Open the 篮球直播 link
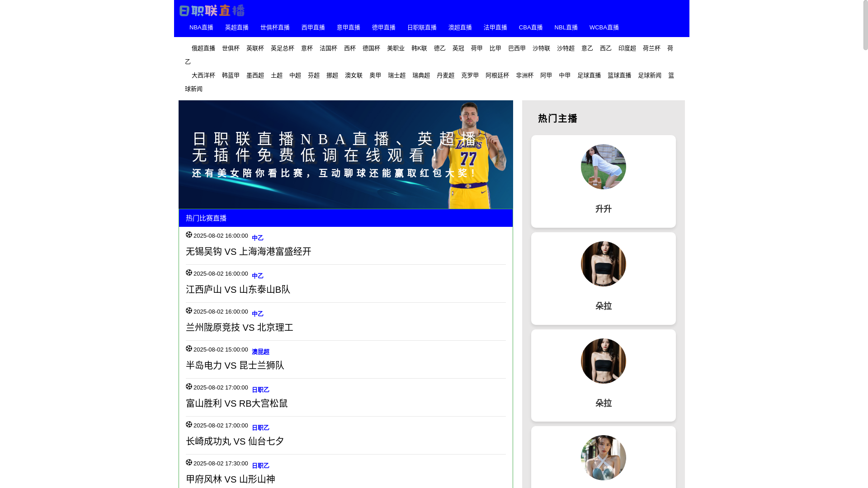 (619, 75)
